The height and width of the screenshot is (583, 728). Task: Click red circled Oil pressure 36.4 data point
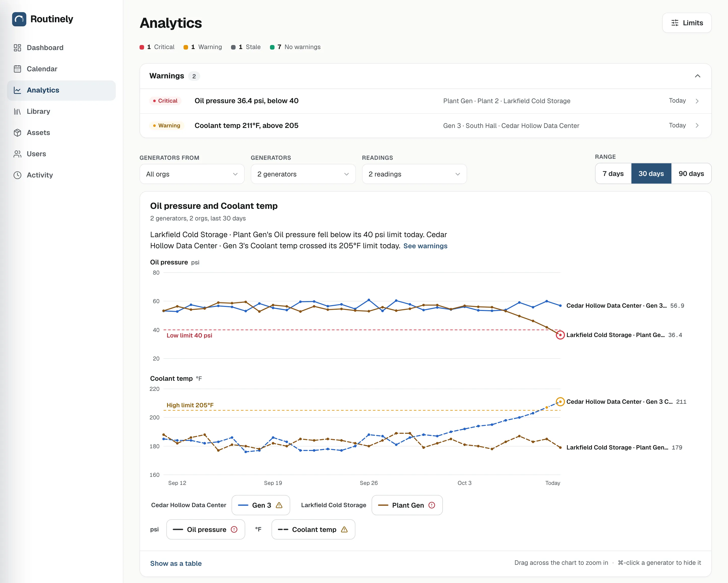(x=560, y=335)
